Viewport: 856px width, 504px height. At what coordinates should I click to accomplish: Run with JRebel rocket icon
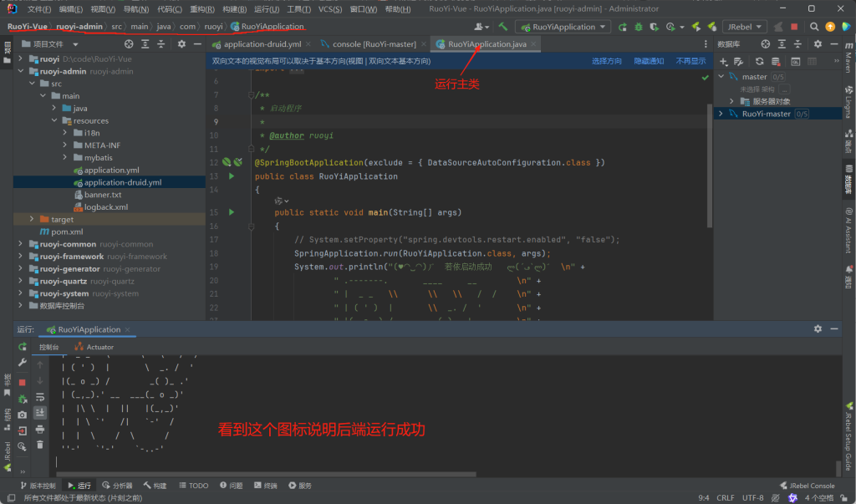pyautogui.click(x=696, y=27)
